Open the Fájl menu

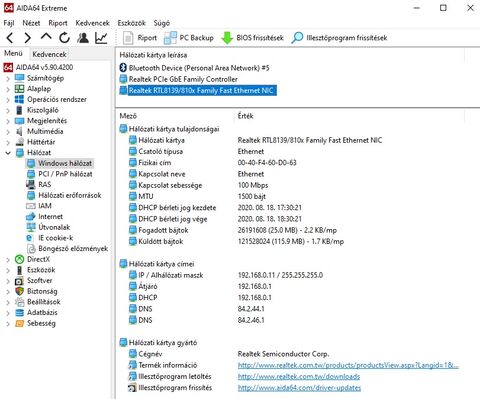pyautogui.click(x=9, y=23)
